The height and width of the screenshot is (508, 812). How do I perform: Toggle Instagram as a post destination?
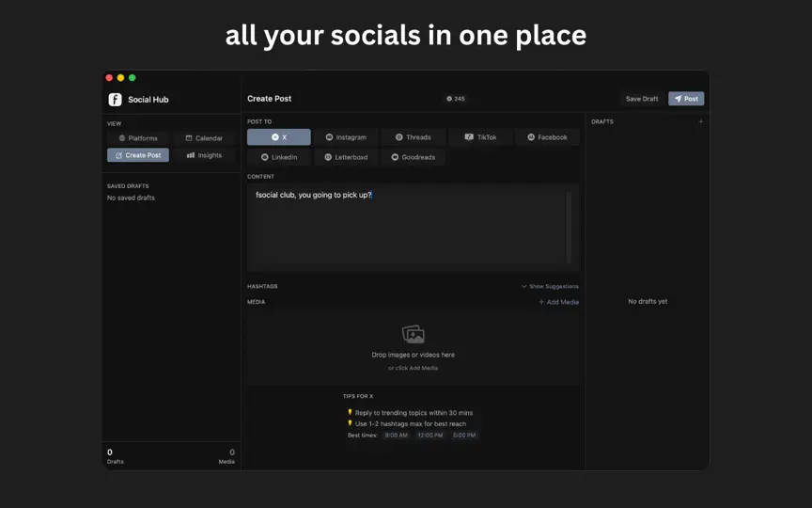(346, 137)
